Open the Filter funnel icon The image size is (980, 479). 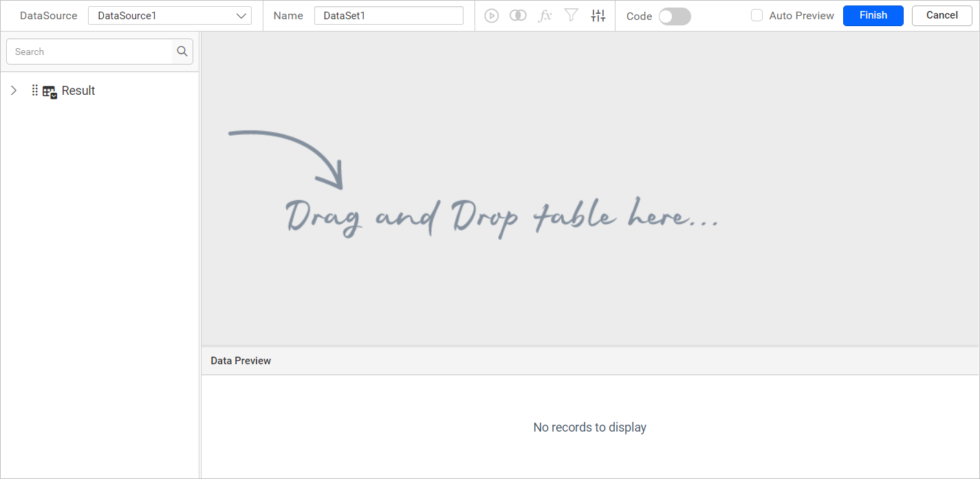[571, 15]
